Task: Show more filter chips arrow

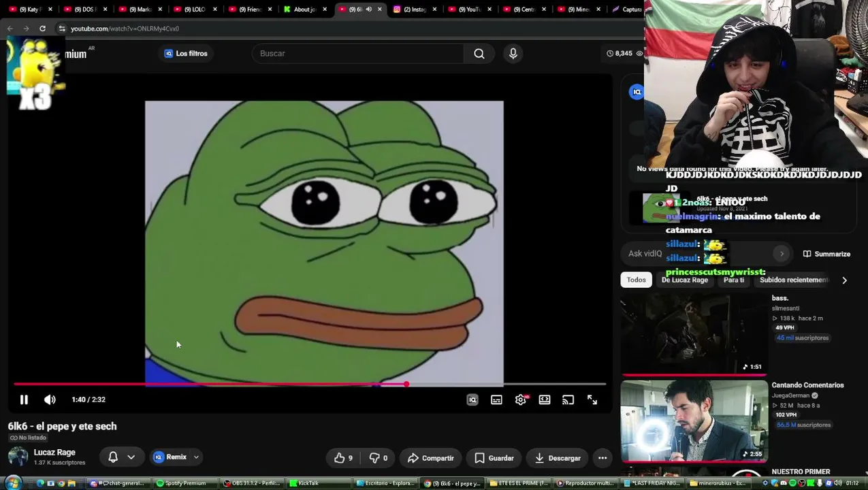Action: pos(844,280)
